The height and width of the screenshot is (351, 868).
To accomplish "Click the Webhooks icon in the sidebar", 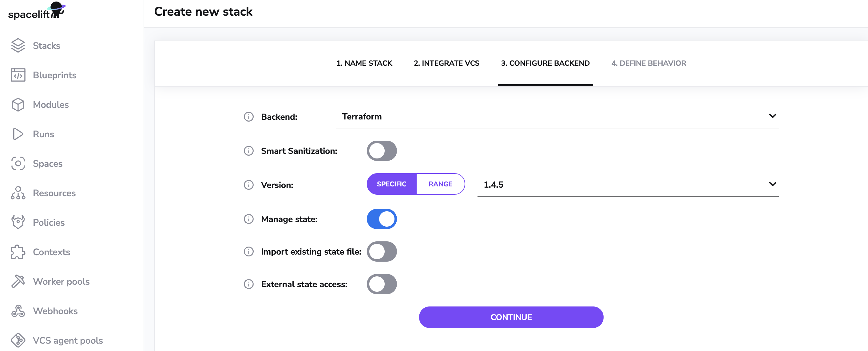I will 18,311.
